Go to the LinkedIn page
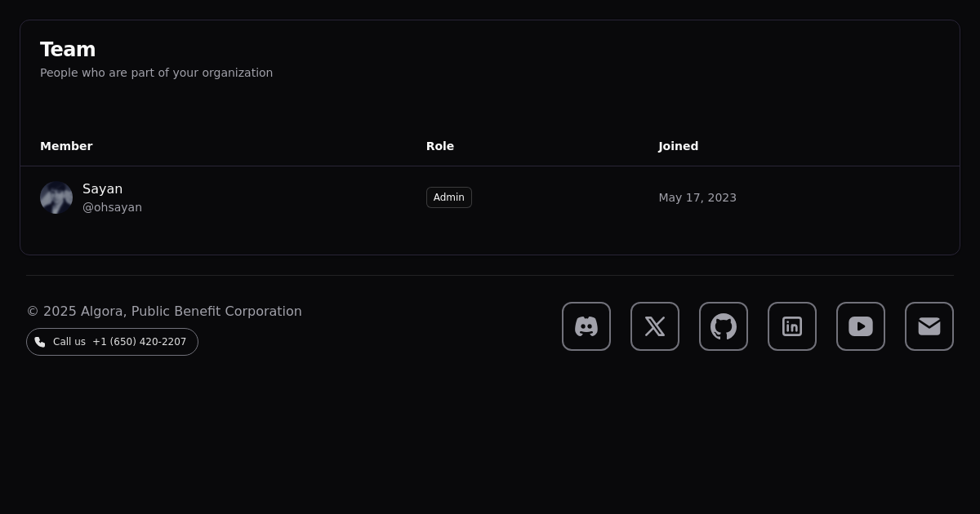The width and height of the screenshot is (980, 514). (x=792, y=326)
